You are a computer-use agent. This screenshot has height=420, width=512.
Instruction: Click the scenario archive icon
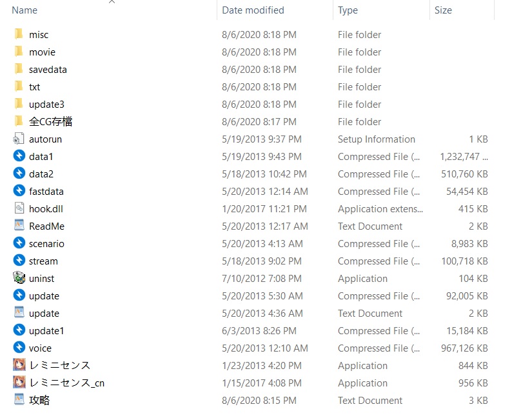(19, 243)
